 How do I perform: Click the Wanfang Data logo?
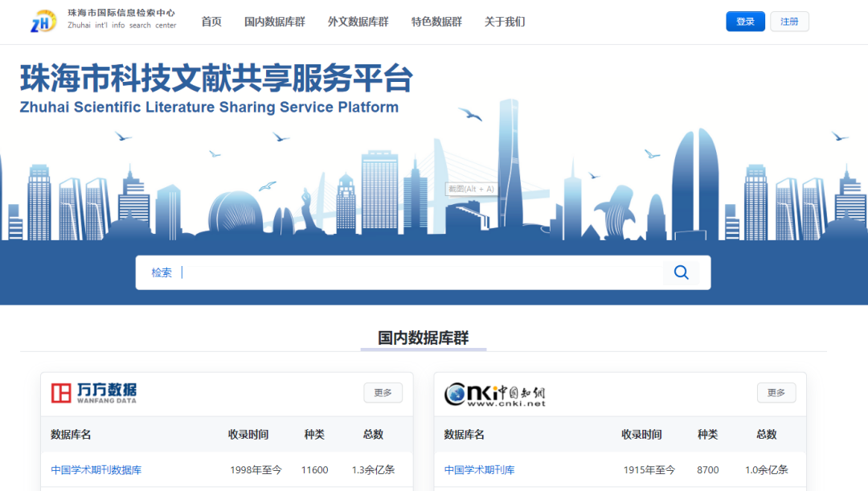[94, 393]
